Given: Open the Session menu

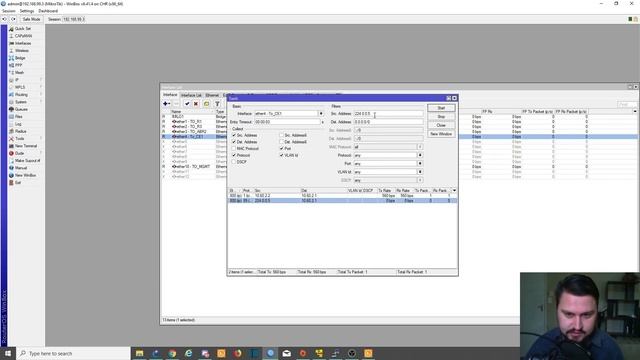Looking at the screenshot, I should (x=9, y=11).
